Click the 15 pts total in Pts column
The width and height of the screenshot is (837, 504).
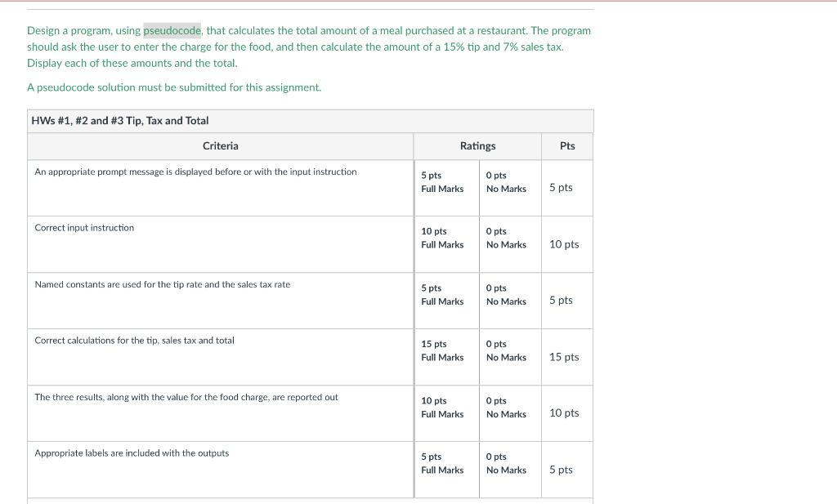pos(564,357)
